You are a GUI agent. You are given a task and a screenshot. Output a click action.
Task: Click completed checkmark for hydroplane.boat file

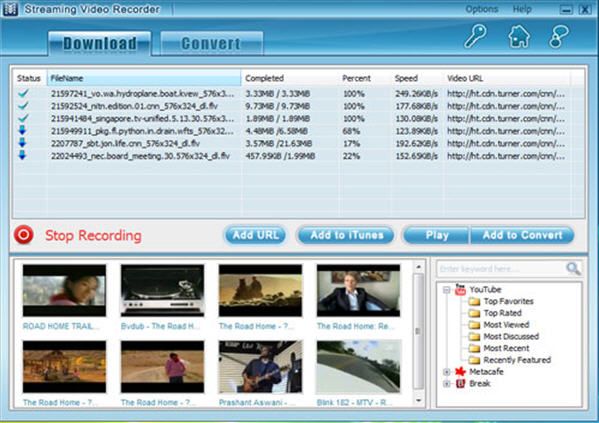23,93
